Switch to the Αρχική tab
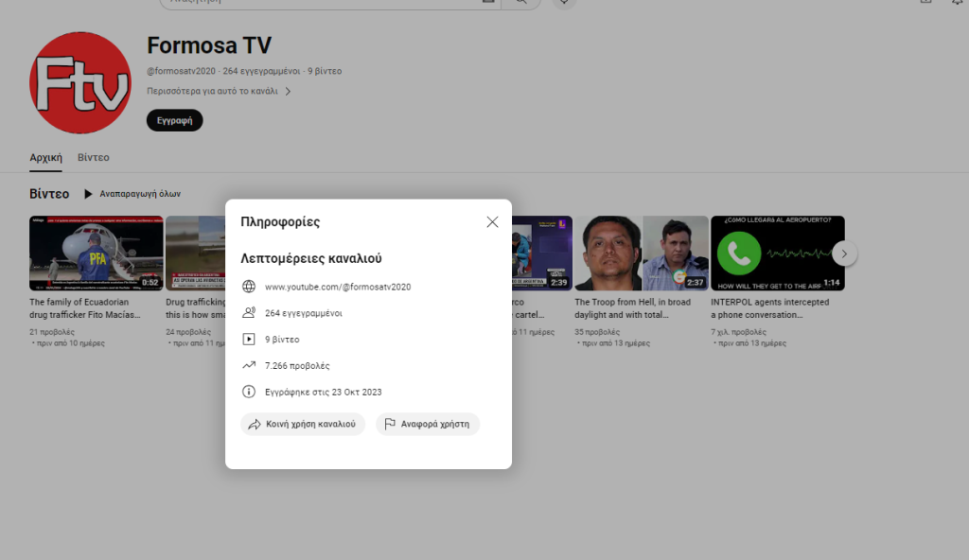The image size is (969, 560). pos(45,158)
